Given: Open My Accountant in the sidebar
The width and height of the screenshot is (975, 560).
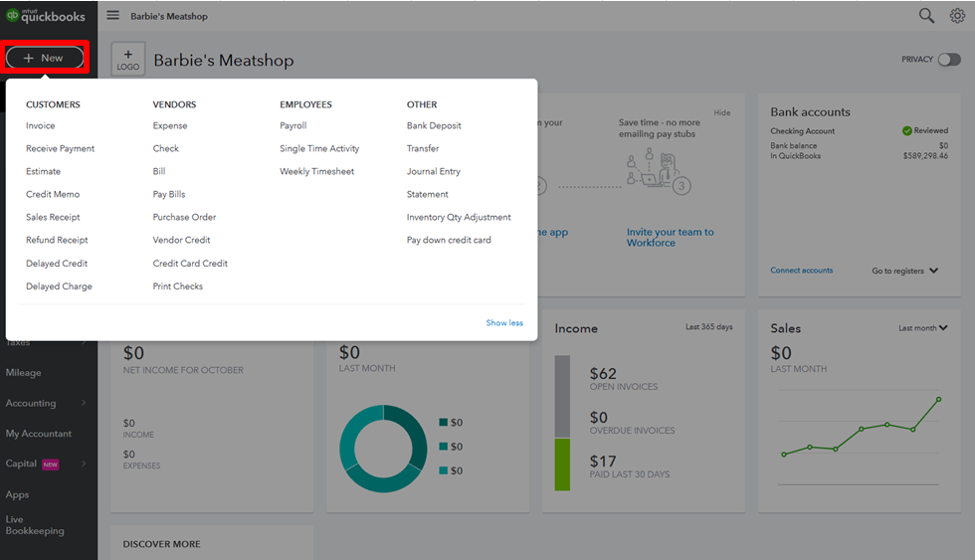Looking at the screenshot, I should [39, 434].
